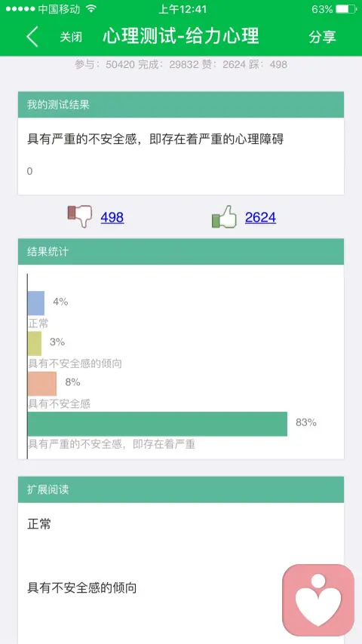Image resolution: width=362 pixels, height=644 pixels.
Task: Open the 498 dislike count link
Action: pos(112,217)
